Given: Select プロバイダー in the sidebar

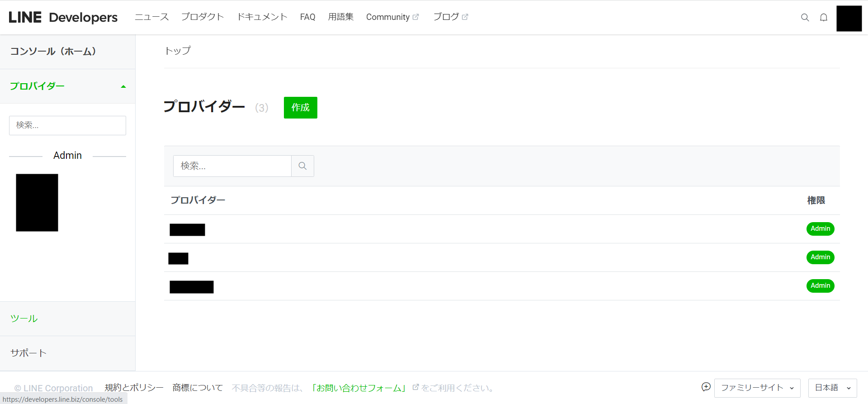Looking at the screenshot, I should click(38, 86).
